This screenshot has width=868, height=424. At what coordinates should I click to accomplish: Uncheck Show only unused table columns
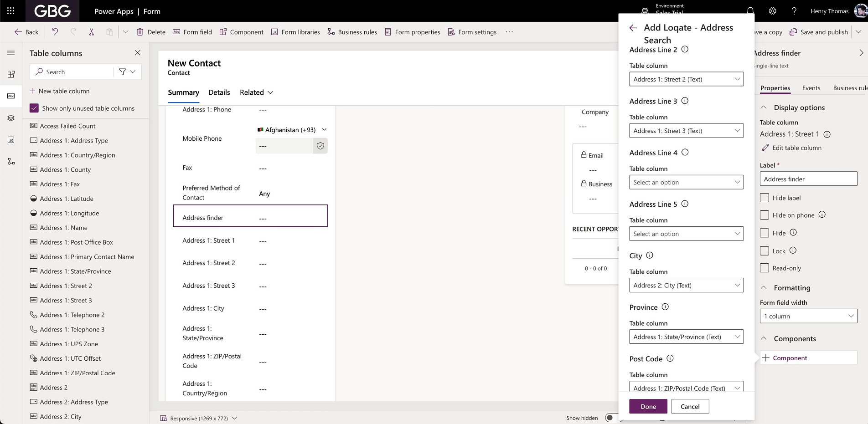click(x=34, y=108)
